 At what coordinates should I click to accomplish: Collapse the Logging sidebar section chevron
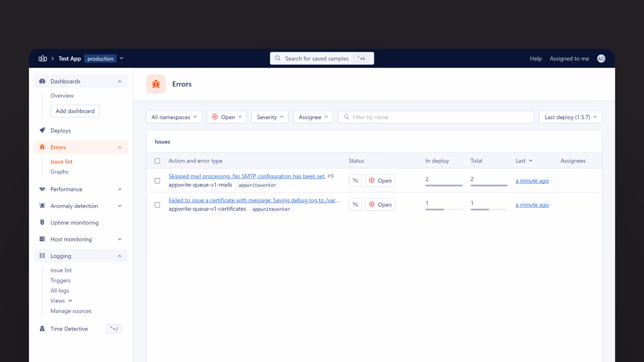pyautogui.click(x=120, y=256)
